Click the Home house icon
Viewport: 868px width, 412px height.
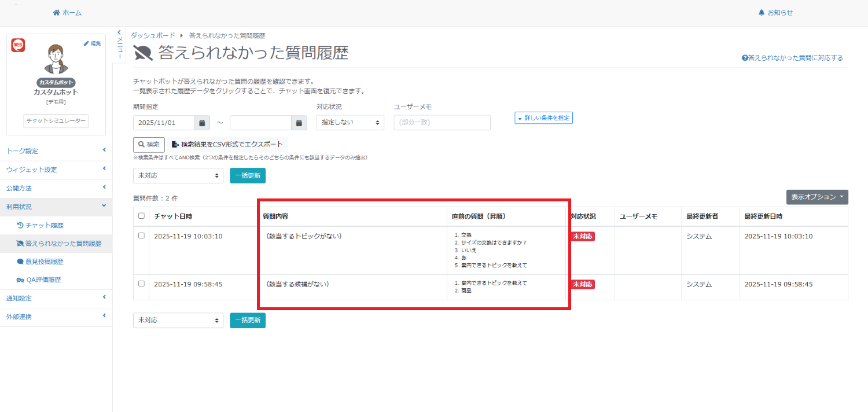56,13
